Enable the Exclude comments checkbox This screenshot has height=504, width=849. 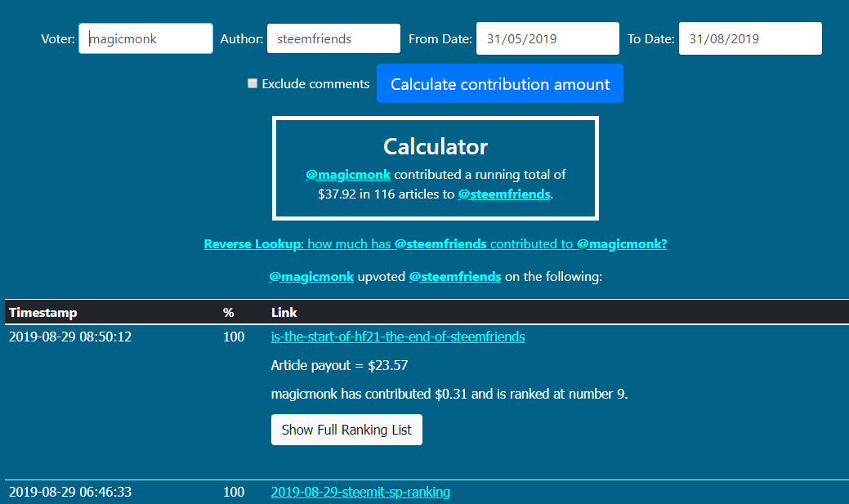[x=252, y=83]
